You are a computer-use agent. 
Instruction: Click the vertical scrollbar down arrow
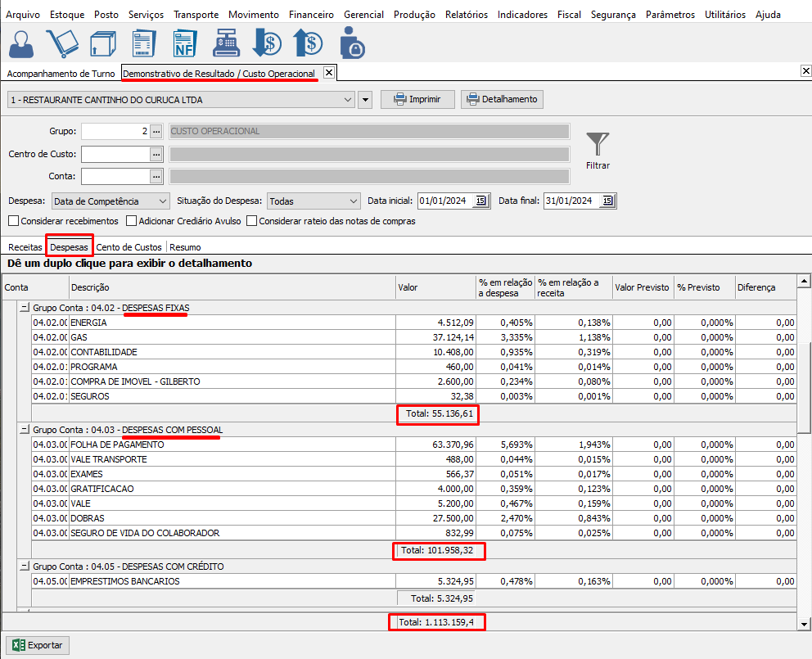804,625
